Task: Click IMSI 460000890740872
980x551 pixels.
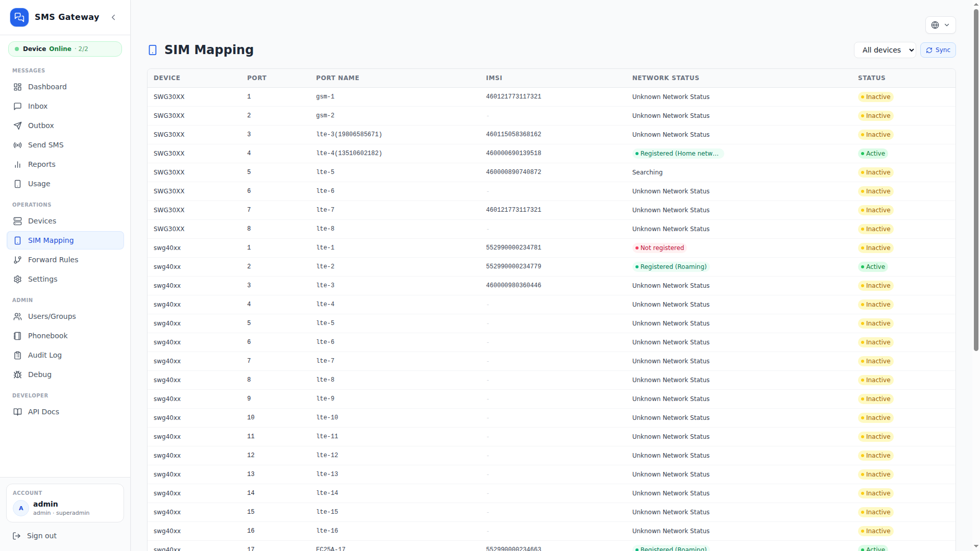Action: 513,172
